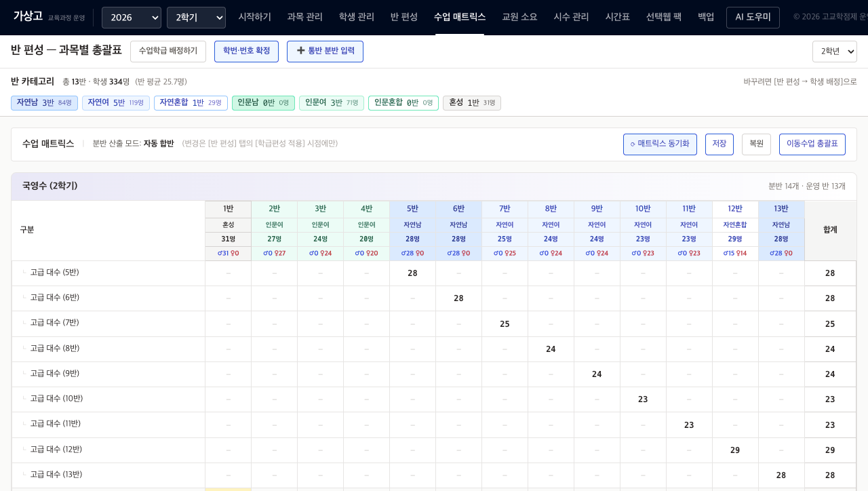The image size is (868, 491).
Task: Open the 학생 관리 menu
Action: pos(356,18)
